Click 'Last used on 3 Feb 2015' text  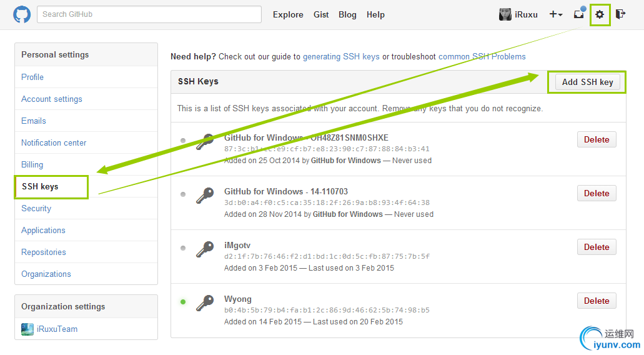coord(351,268)
